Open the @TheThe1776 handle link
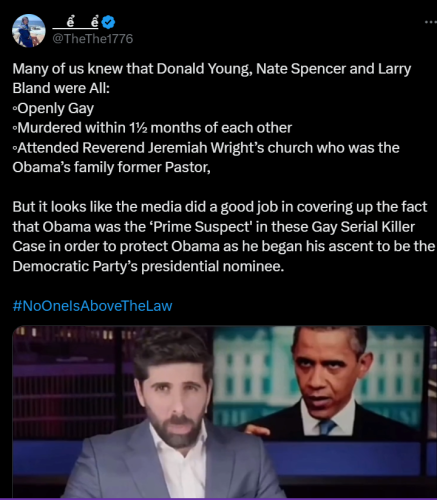The image size is (437, 500). click(93, 39)
